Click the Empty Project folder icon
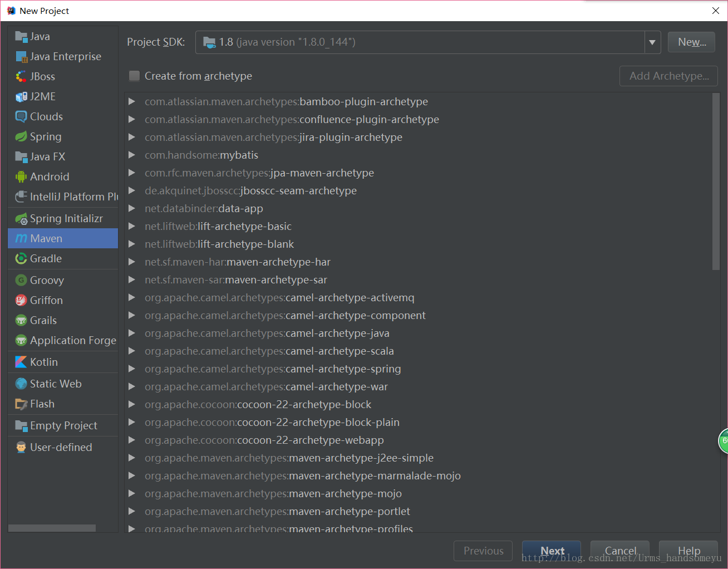728x569 pixels. click(x=21, y=426)
